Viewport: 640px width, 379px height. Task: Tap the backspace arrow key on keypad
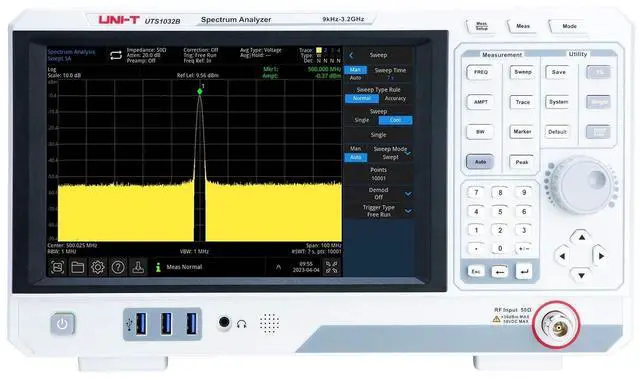(500, 272)
